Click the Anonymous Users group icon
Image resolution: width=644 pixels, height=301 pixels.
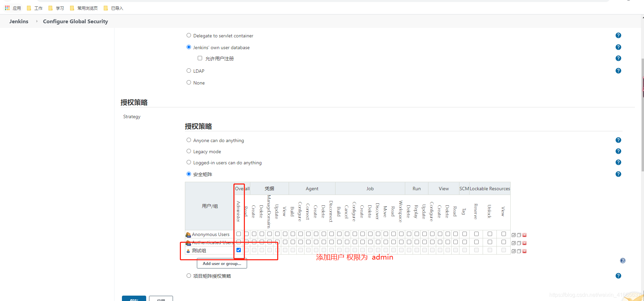[188, 235]
